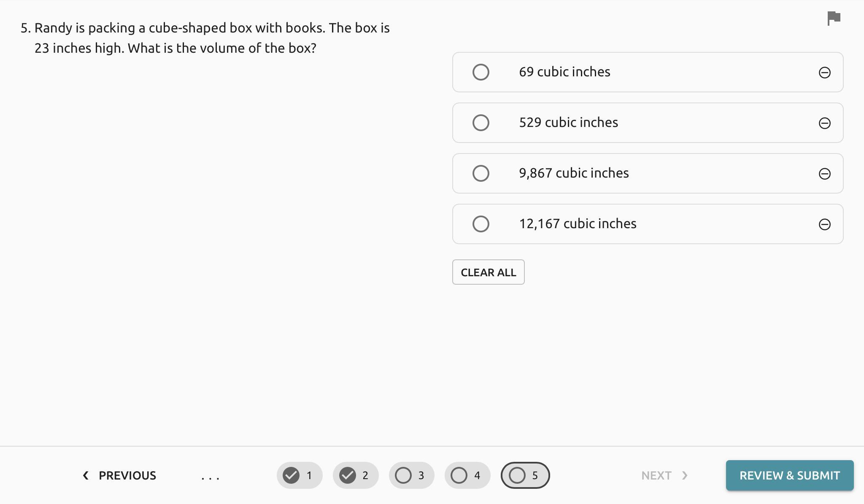The width and height of the screenshot is (864, 504).
Task: Click the left chevron beside PREVIOUS
Action: (x=86, y=476)
